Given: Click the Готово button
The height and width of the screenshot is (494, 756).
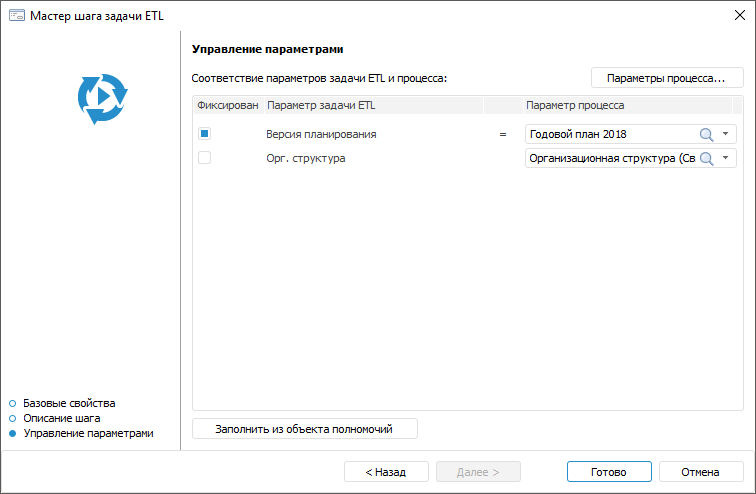Looking at the screenshot, I should click(x=608, y=472).
